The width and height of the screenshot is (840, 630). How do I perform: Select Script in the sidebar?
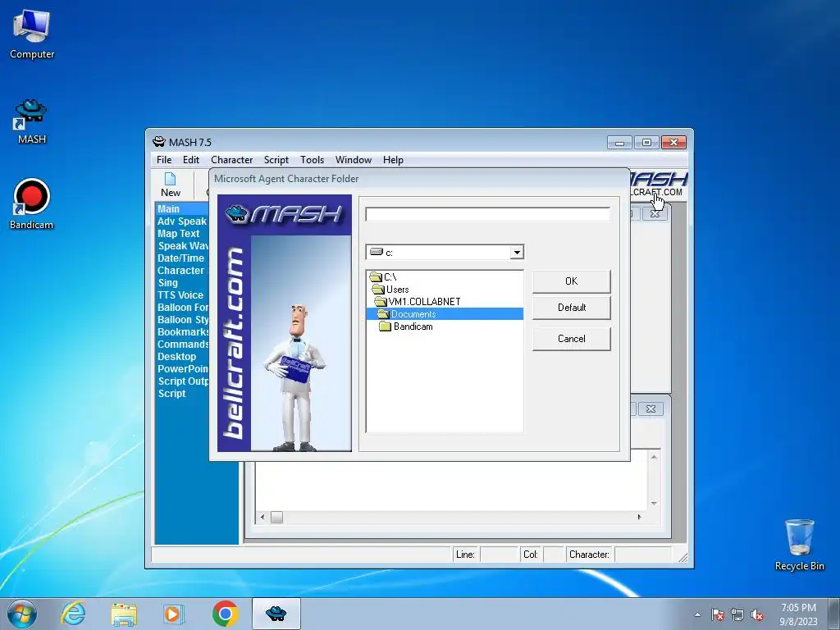point(172,394)
